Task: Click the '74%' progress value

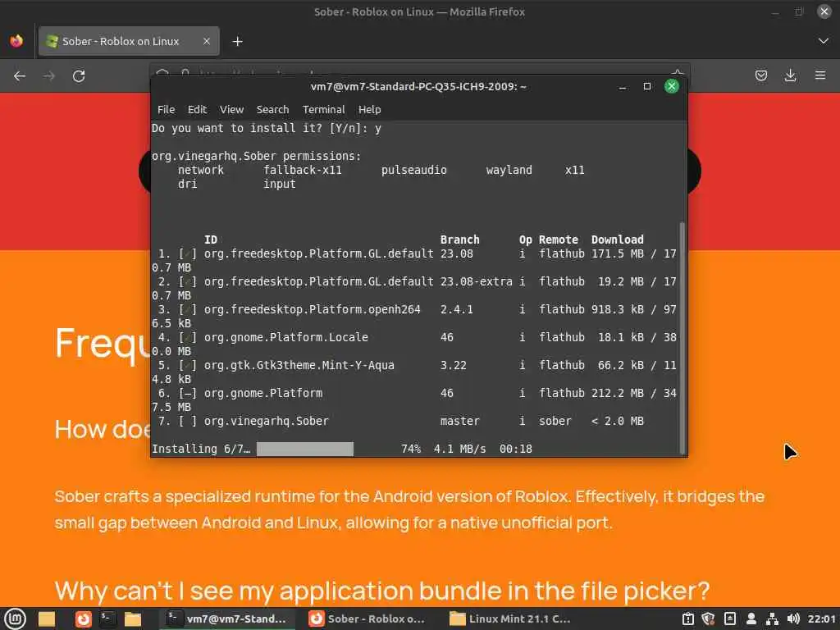Action: tap(411, 449)
